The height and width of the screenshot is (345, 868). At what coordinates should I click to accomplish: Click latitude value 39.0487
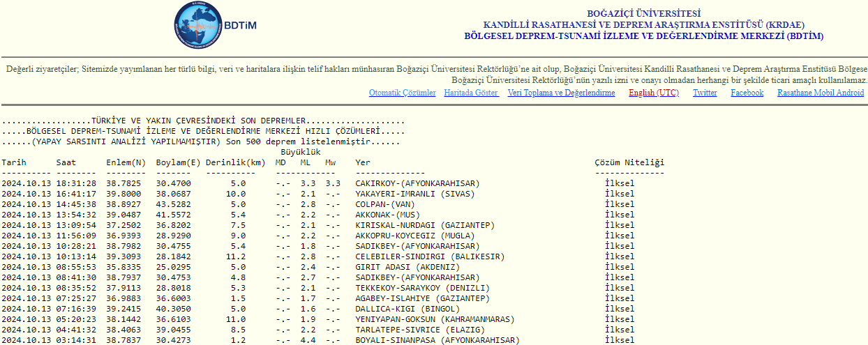pos(124,215)
